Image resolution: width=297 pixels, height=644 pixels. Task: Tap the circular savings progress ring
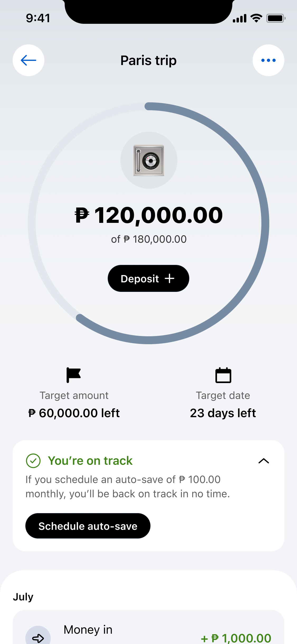265,223
